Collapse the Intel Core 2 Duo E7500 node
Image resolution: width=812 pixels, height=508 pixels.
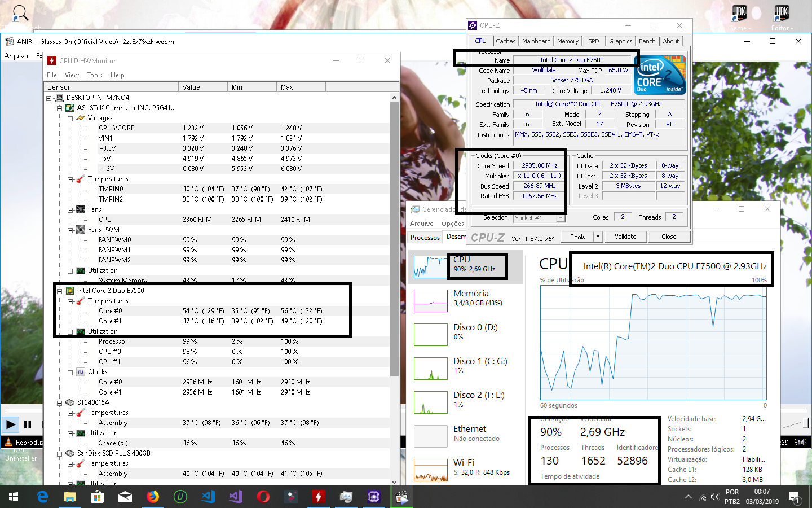tap(60, 291)
